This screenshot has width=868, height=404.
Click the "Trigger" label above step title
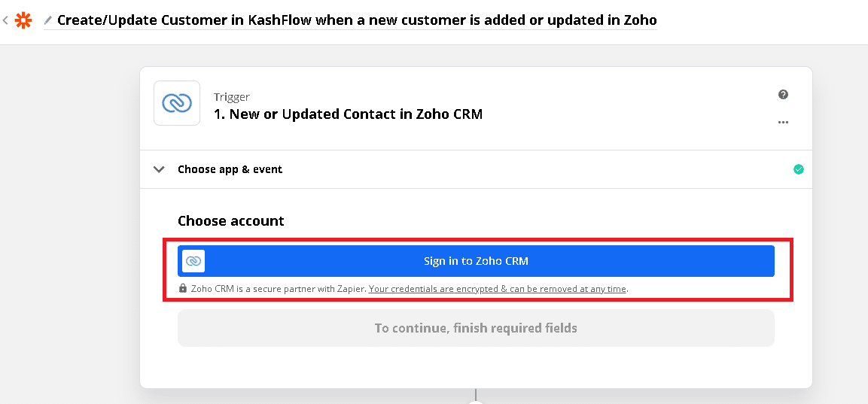pyautogui.click(x=232, y=97)
